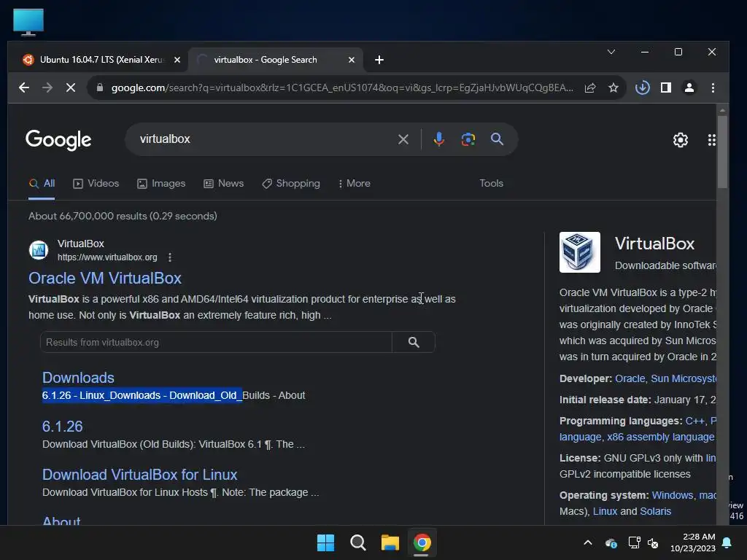Viewport: 747px width, 560px height.
Task: Open Chrome three-dot menu
Action: tap(713, 87)
